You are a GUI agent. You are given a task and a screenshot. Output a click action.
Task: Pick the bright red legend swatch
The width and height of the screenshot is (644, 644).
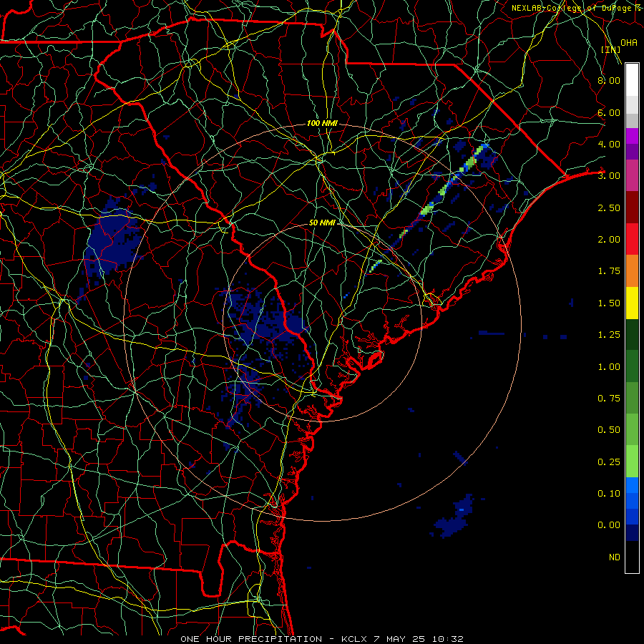pyautogui.click(x=632, y=240)
